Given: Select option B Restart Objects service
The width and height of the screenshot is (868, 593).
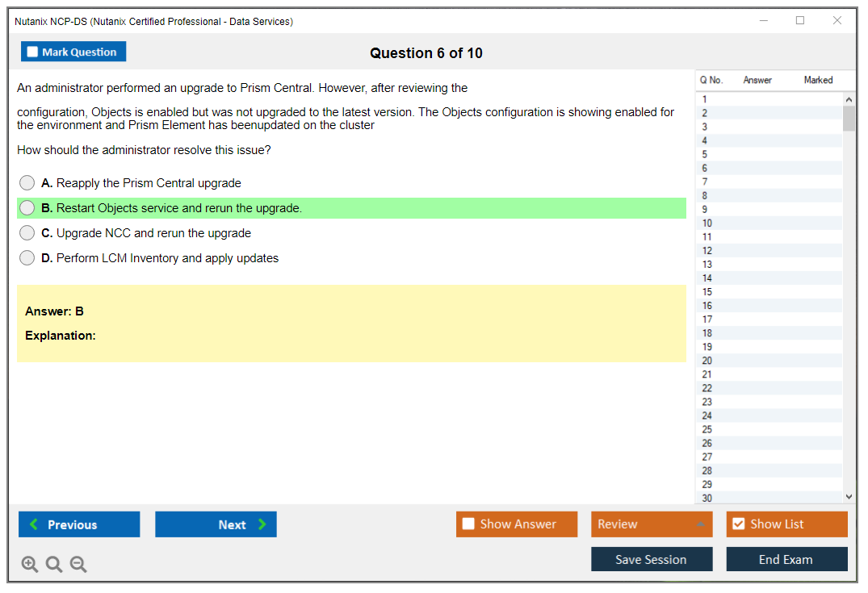Looking at the screenshot, I should tap(27, 208).
